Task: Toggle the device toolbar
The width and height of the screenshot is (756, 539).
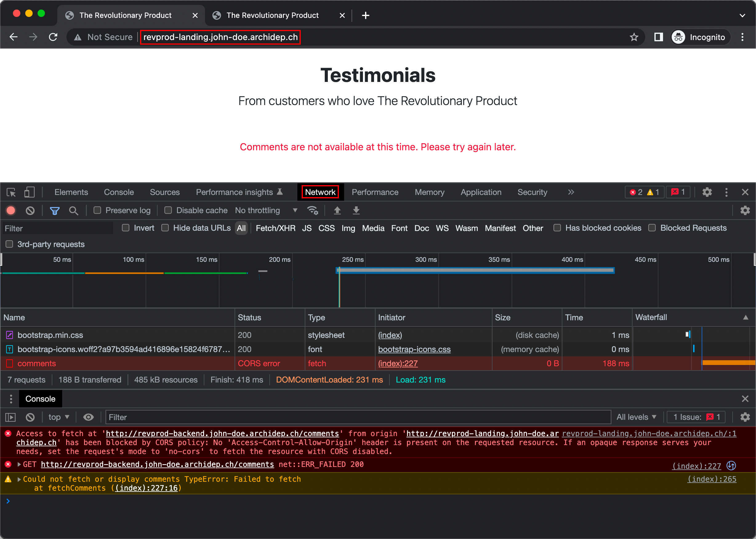Action: [29, 192]
